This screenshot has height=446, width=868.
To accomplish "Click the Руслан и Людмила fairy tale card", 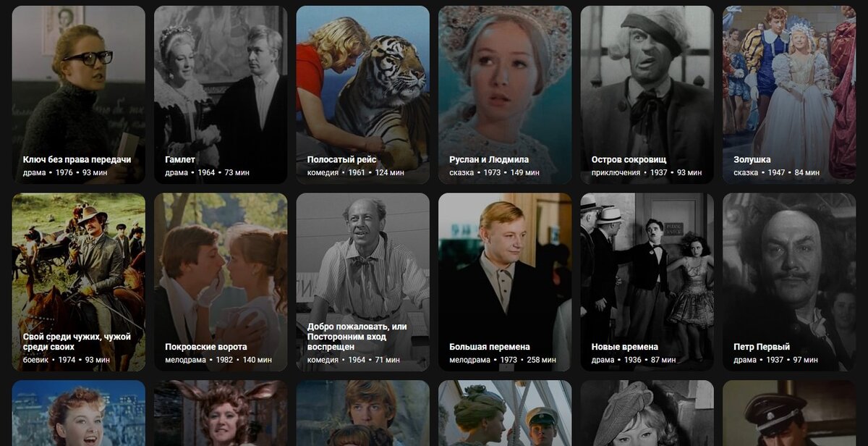I will (x=505, y=95).
